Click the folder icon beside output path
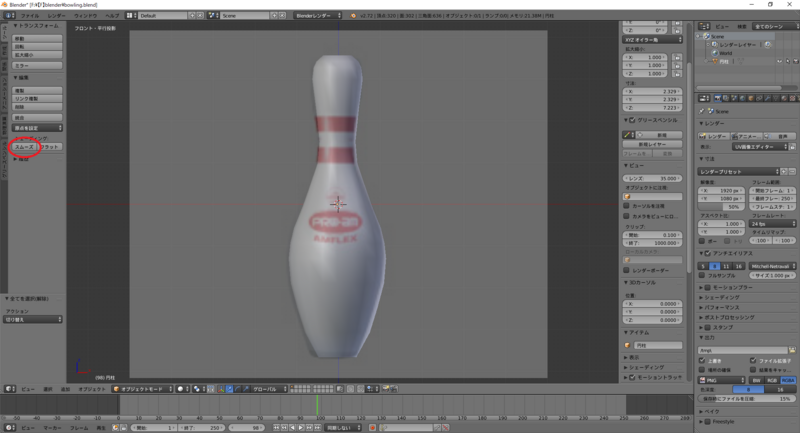Screen dimensions: 800x433 [792, 350]
